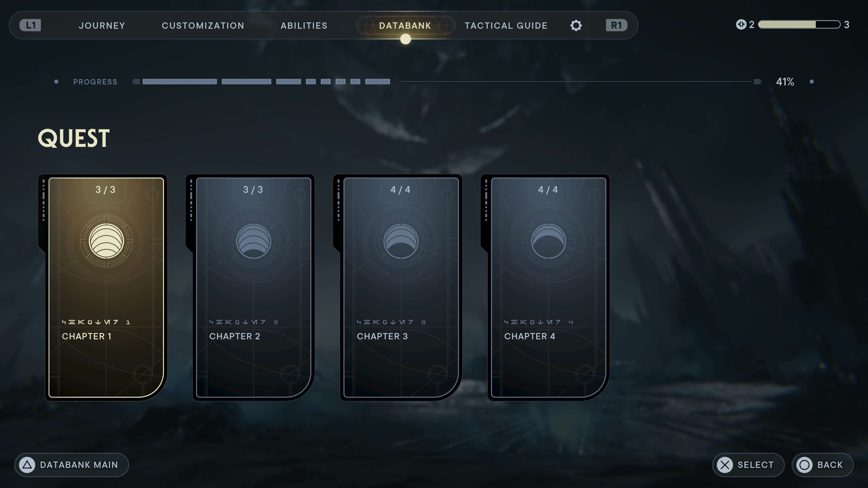Click the R1 shoulder button icon
This screenshot has height=488, width=868.
tap(616, 25)
